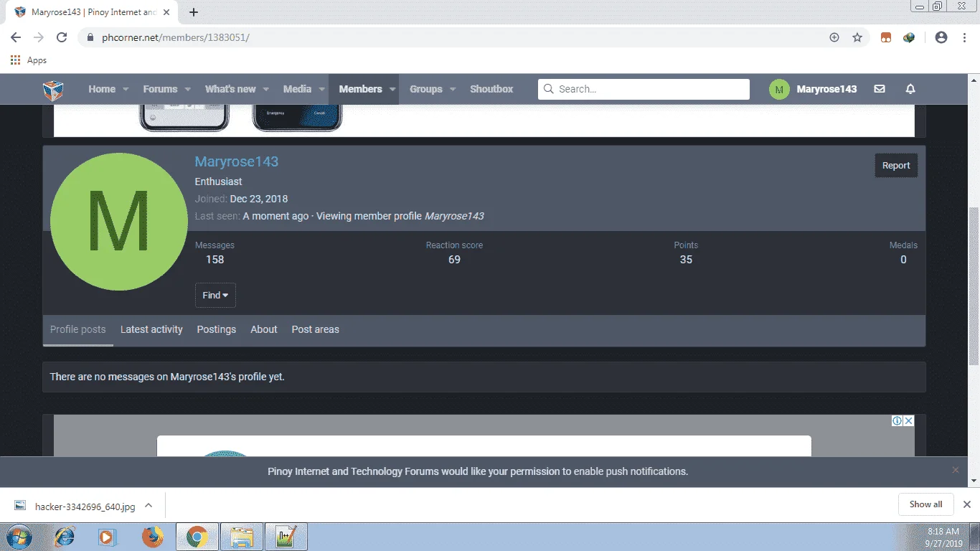Close the Maryrose143 browser tab
This screenshot has width=980, height=551.
click(168, 12)
